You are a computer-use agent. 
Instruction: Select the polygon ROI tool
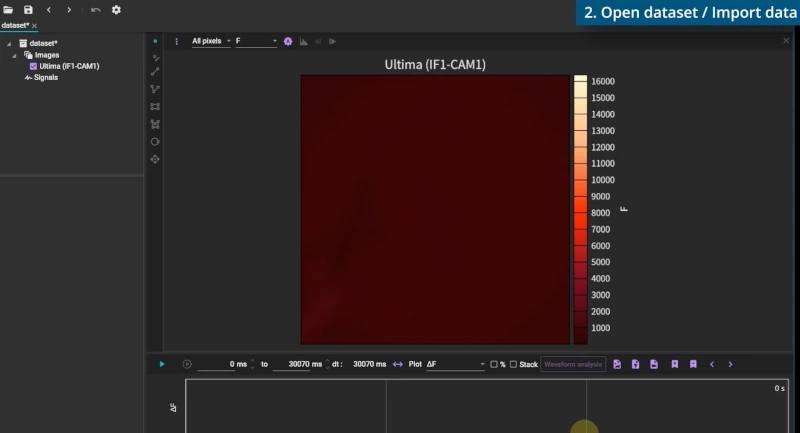[155, 124]
